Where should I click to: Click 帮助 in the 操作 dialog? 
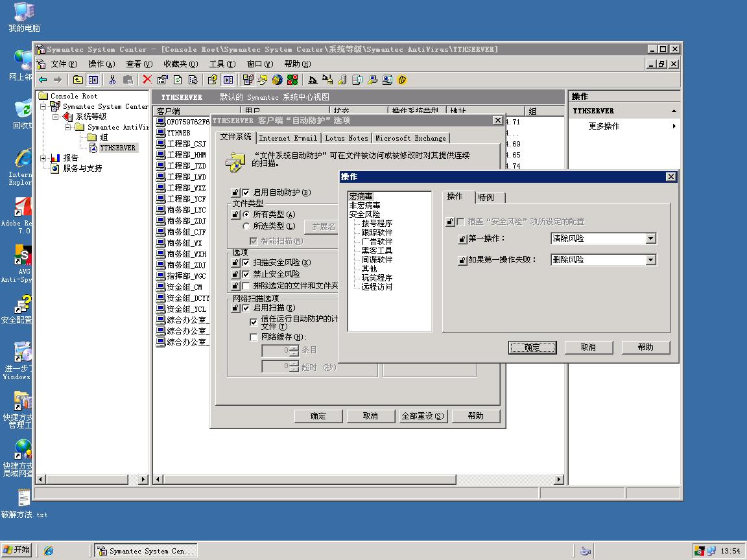point(646,347)
